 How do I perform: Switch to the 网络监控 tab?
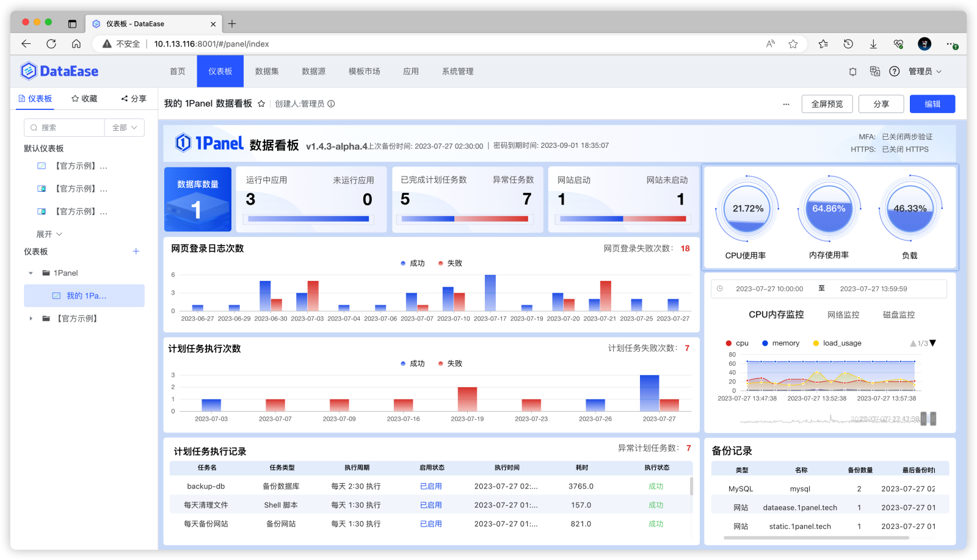pos(843,315)
